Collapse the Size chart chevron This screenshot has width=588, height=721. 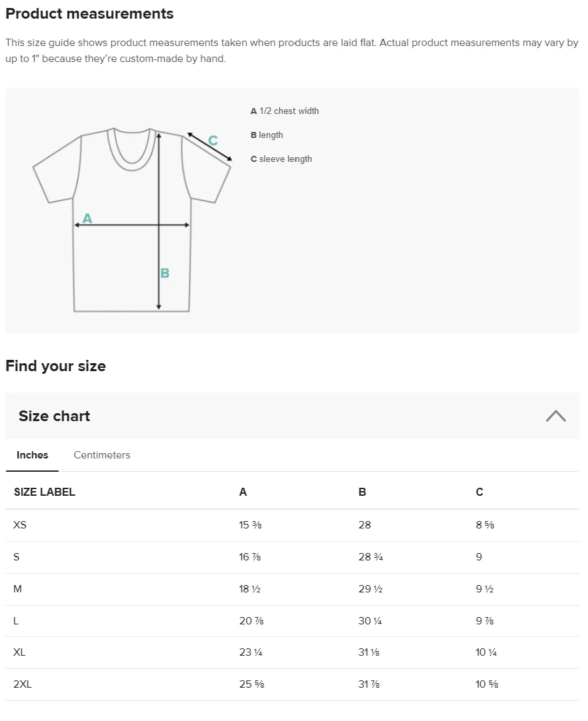click(x=556, y=416)
